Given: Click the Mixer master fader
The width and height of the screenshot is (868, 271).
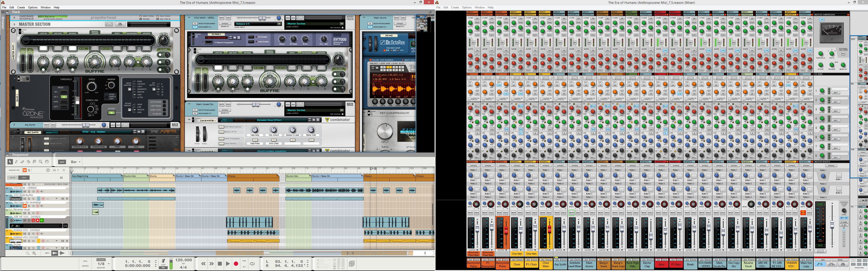Looking at the screenshot, I should [832, 224].
